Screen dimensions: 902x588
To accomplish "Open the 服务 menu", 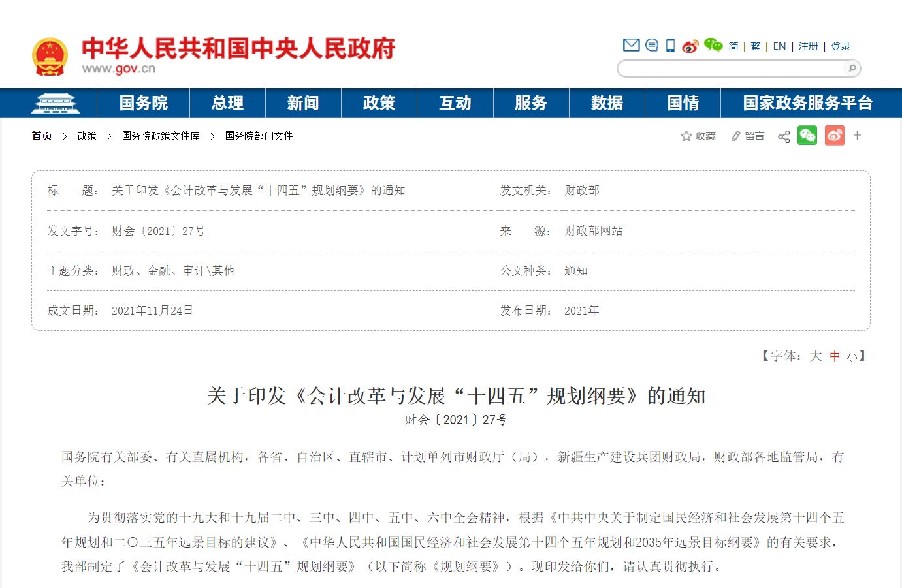I will click(531, 103).
